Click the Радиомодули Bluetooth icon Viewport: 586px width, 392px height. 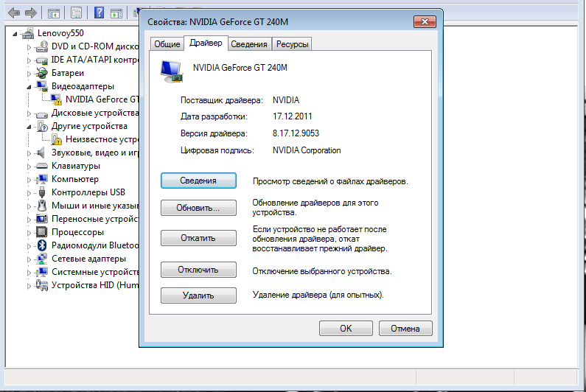tap(42, 245)
